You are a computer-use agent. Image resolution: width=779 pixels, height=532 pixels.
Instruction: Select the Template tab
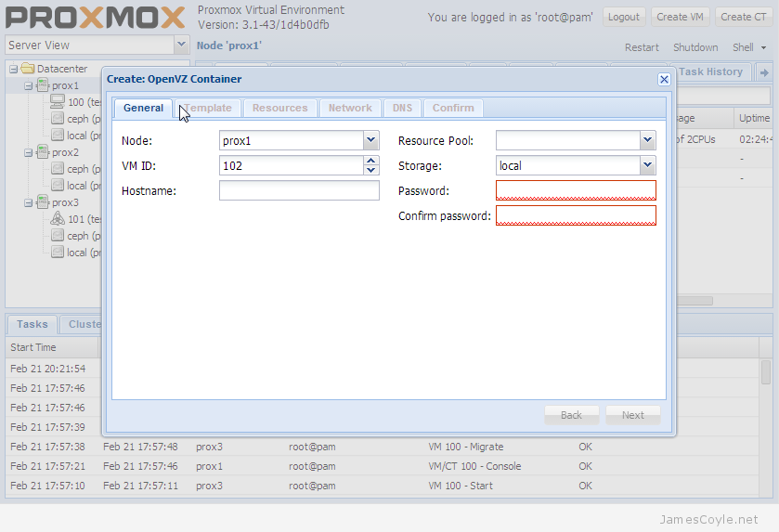click(208, 108)
